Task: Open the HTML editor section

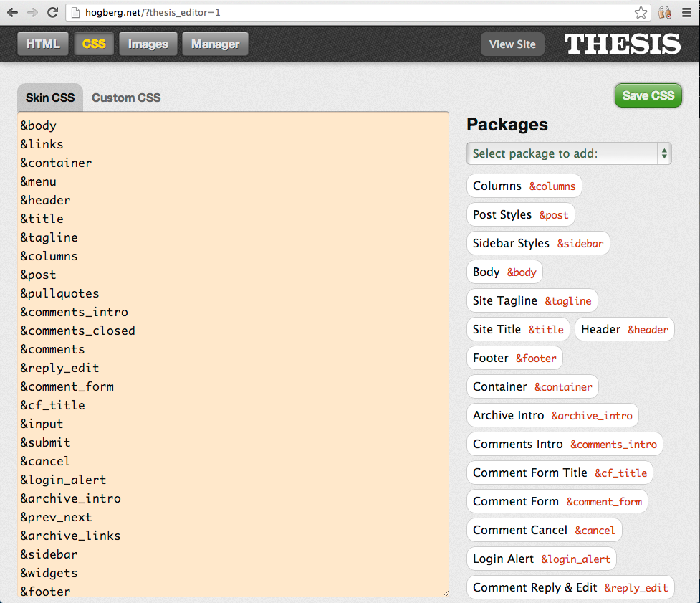Action: [43, 44]
